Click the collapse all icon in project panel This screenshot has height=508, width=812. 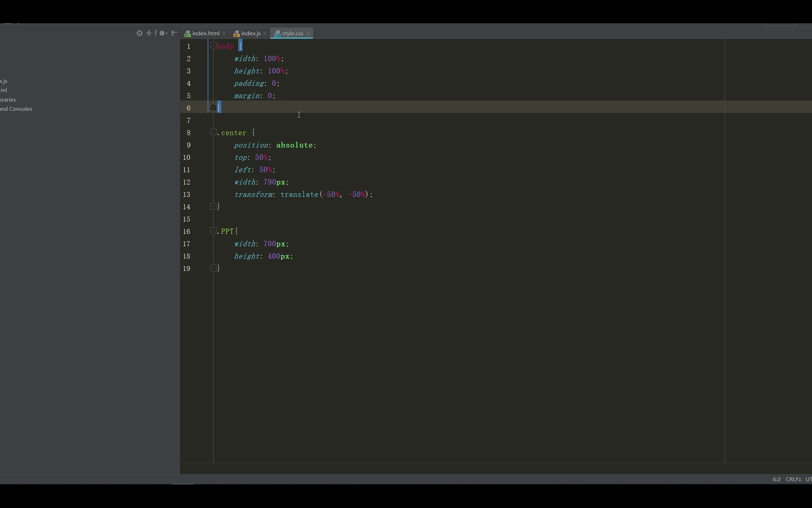pyautogui.click(x=149, y=33)
